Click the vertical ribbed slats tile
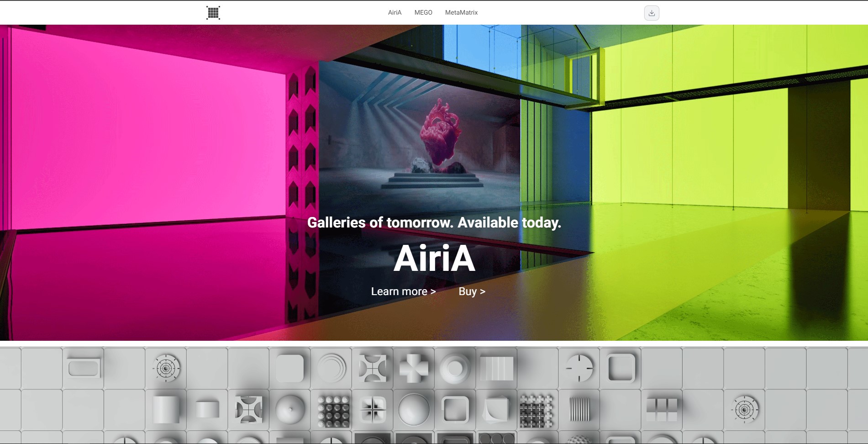Screen dimensions: 868x444 [x=579, y=409]
